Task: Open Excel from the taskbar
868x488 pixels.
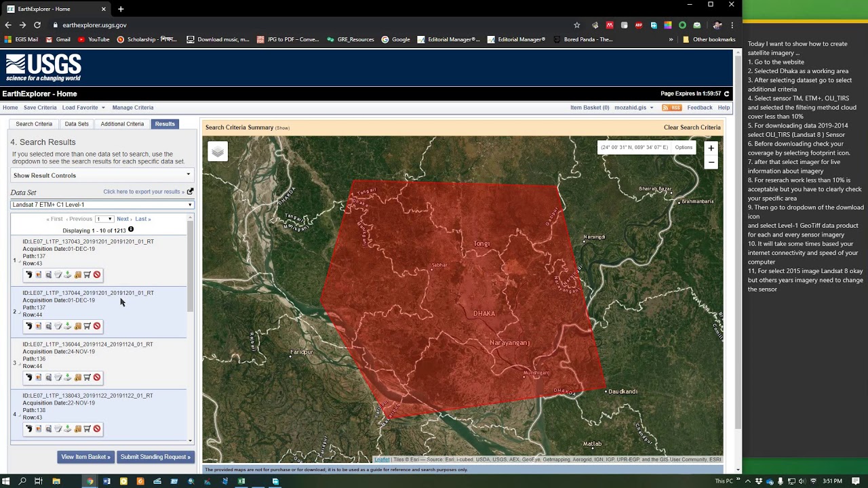Action: pyautogui.click(x=241, y=481)
